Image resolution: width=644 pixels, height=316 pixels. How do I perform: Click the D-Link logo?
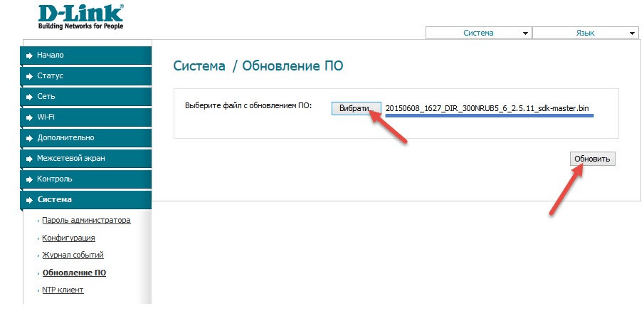click(x=80, y=16)
